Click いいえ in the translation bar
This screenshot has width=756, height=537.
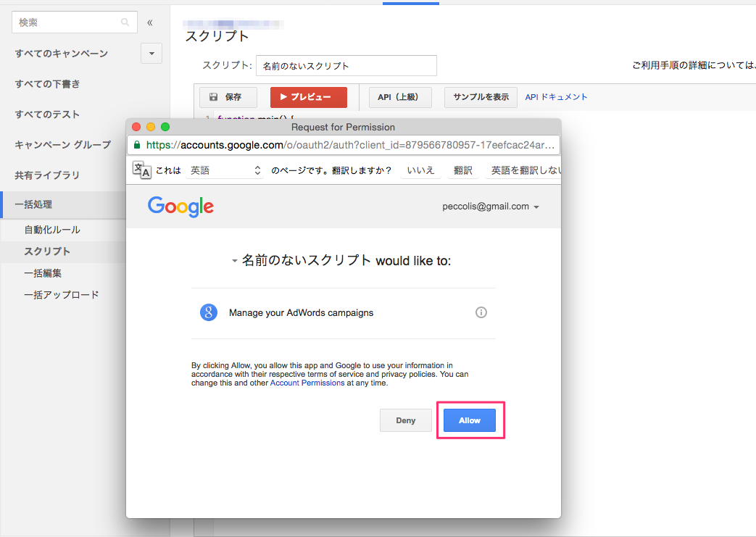tap(420, 170)
